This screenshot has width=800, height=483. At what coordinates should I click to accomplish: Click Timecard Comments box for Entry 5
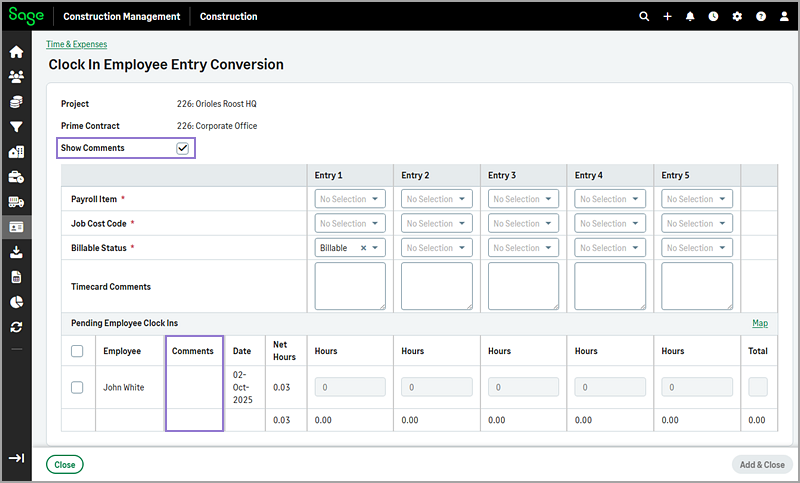pos(697,286)
